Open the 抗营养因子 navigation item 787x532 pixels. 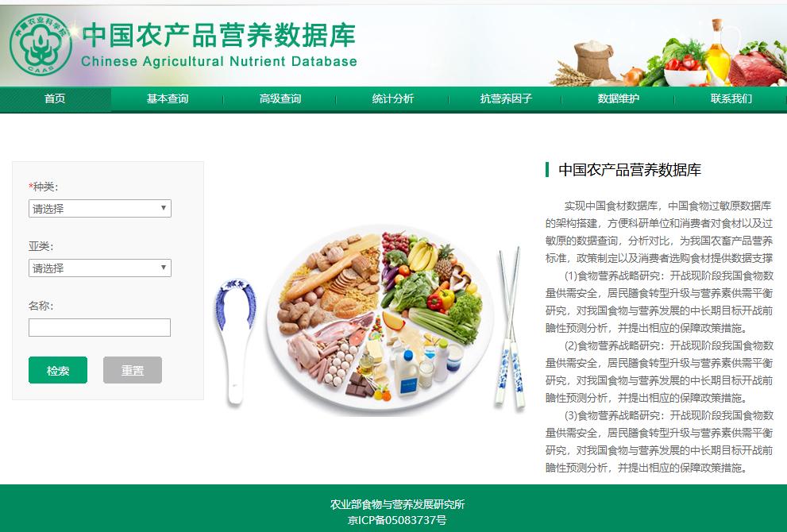[x=505, y=99]
